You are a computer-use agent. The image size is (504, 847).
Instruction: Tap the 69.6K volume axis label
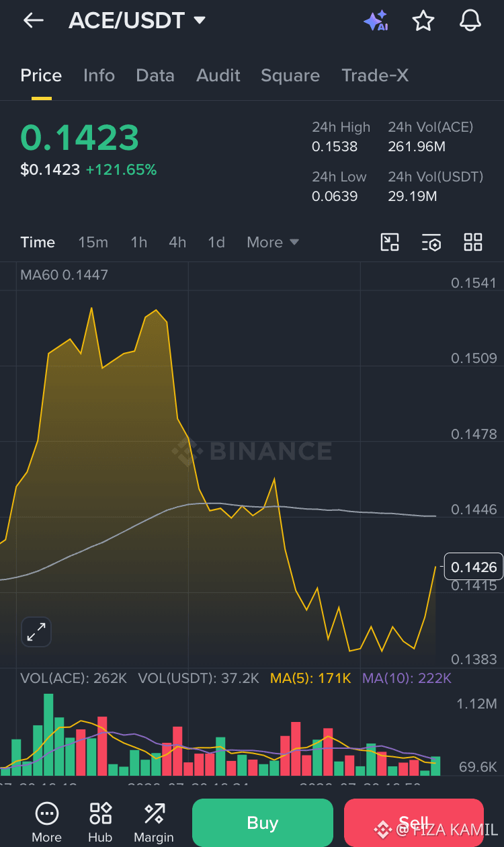point(478,766)
